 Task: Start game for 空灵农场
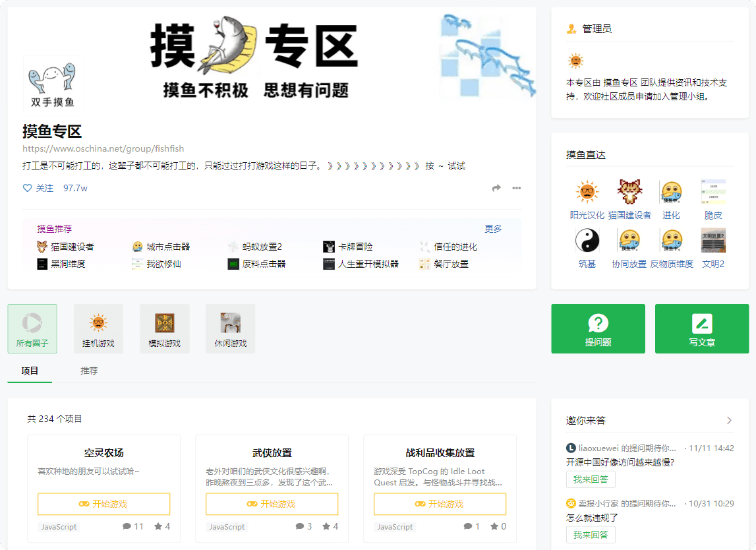103,504
